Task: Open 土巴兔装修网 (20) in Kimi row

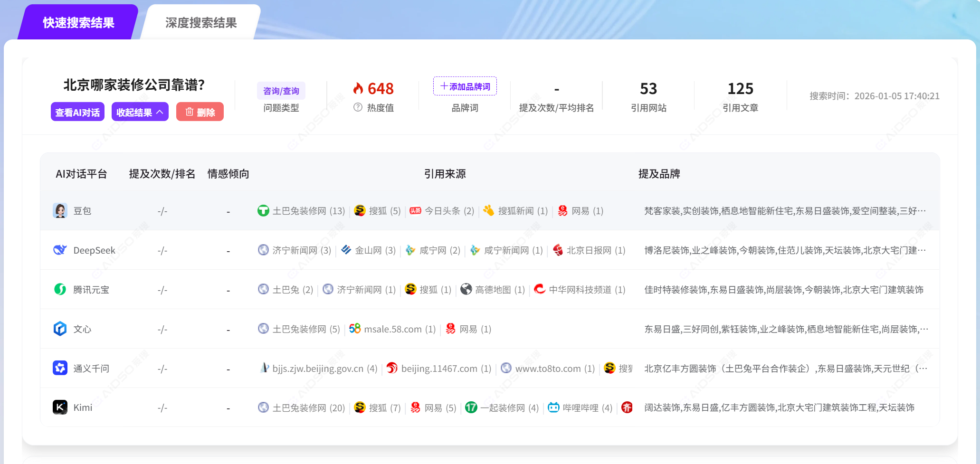Action: pyautogui.click(x=301, y=407)
